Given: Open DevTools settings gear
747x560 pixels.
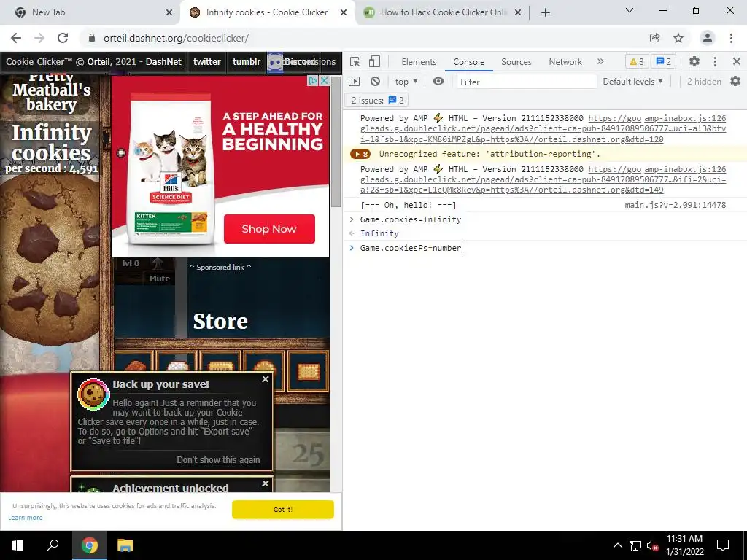Looking at the screenshot, I should 694,61.
